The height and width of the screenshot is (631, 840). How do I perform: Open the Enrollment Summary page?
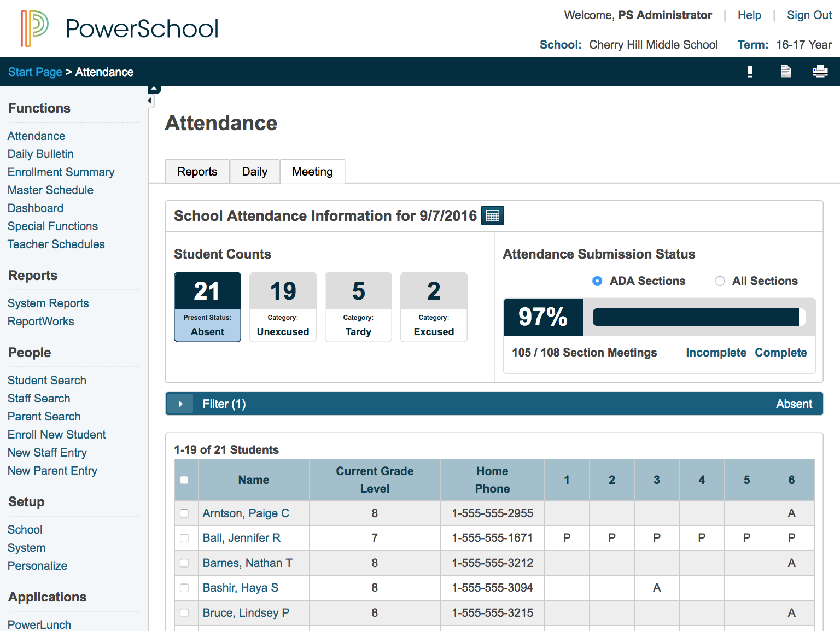tap(61, 172)
